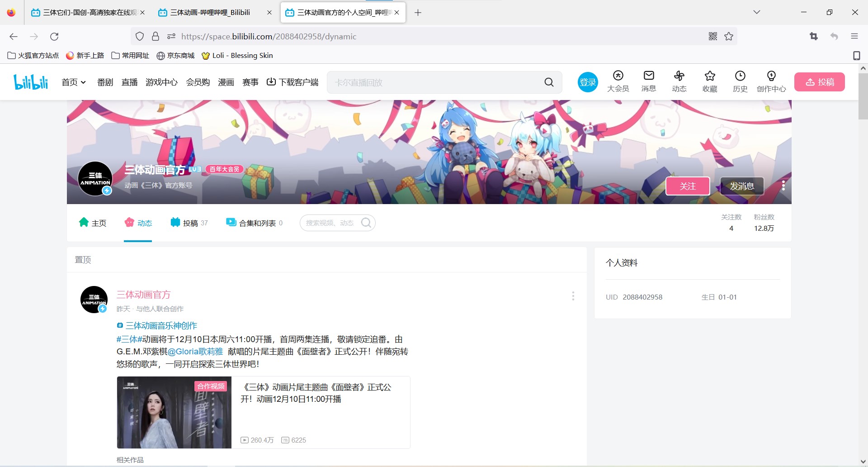Open the 首页 dropdown menu
The width and height of the screenshot is (868, 467).
tap(74, 82)
